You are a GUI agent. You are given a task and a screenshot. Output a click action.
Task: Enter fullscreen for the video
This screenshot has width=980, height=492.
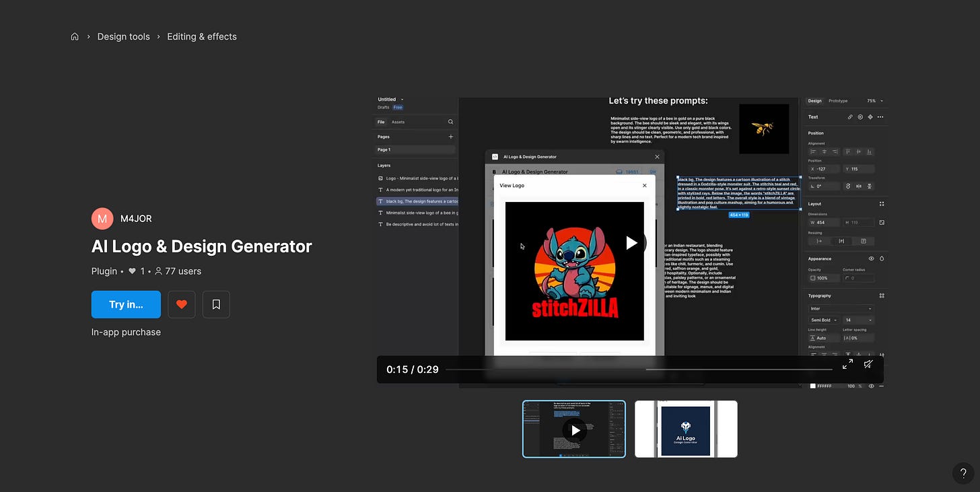[x=847, y=364]
